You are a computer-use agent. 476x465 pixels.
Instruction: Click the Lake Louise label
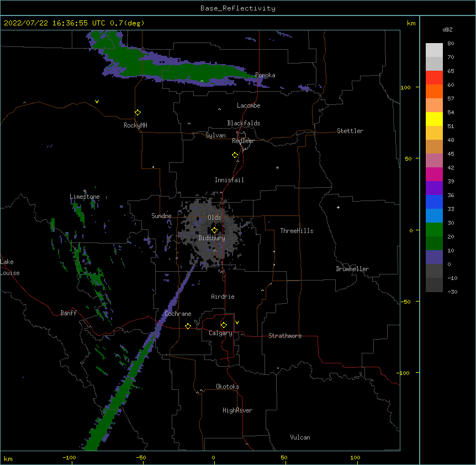click(x=10, y=267)
